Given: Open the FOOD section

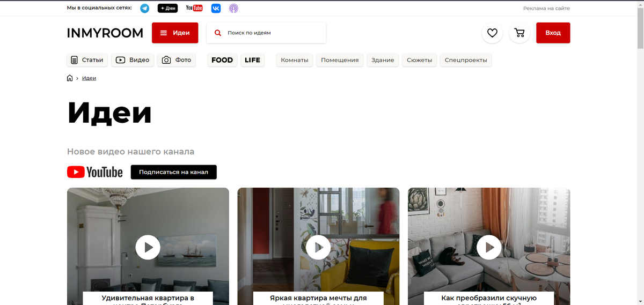Looking at the screenshot, I should coord(222,60).
